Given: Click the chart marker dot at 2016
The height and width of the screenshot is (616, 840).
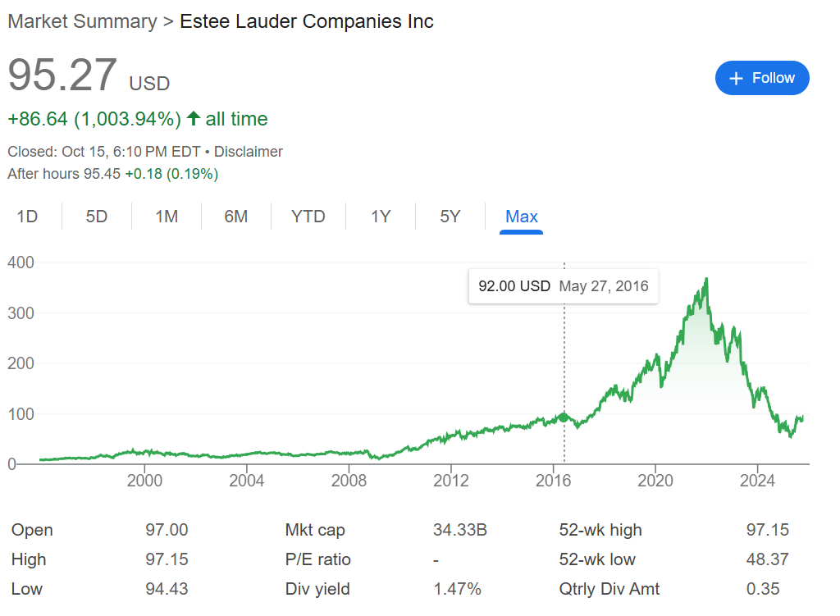Looking at the screenshot, I should [564, 417].
